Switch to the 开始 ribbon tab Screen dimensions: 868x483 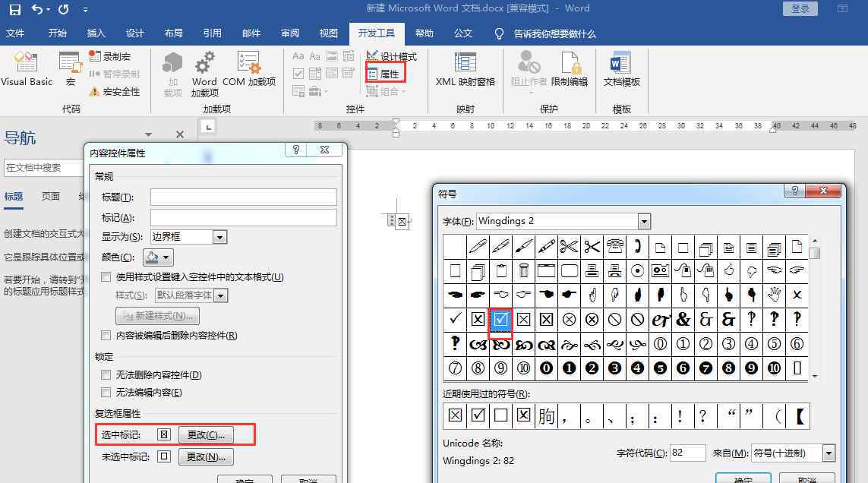click(57, 33)
